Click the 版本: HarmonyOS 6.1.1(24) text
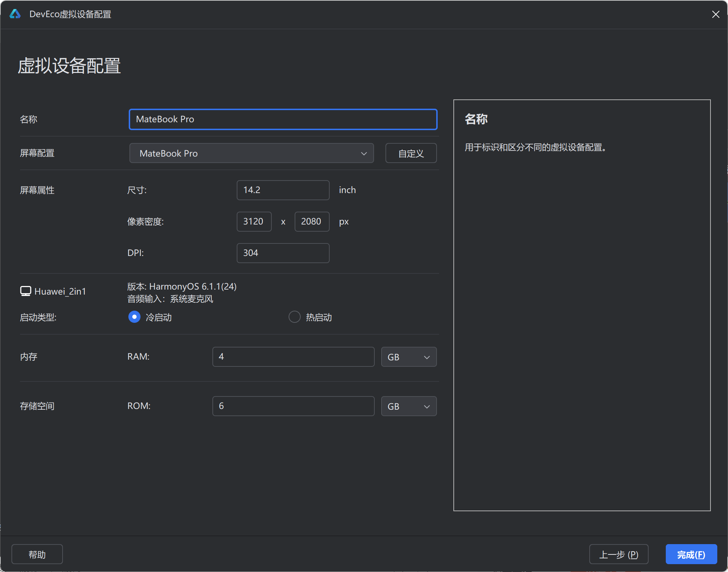 coord(182,287)
